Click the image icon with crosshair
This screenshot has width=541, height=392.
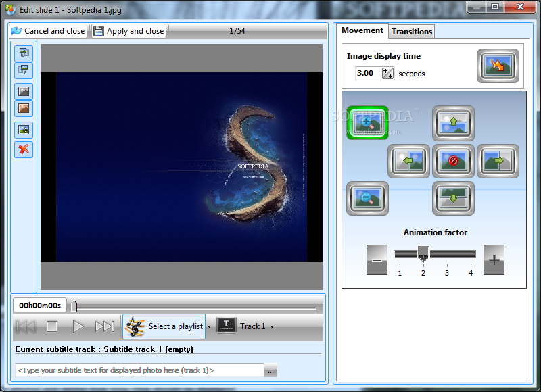point(24,130)
